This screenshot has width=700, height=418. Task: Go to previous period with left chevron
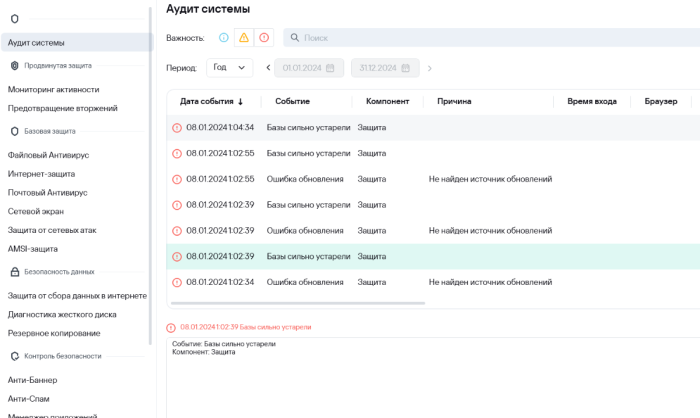pos(268,68)
